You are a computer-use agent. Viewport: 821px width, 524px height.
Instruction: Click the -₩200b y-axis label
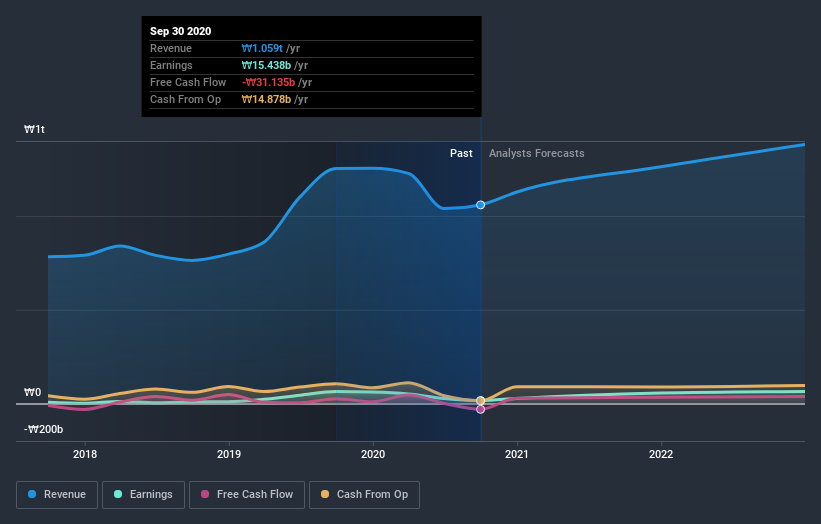pyautogui.click(x=43, y=429)
